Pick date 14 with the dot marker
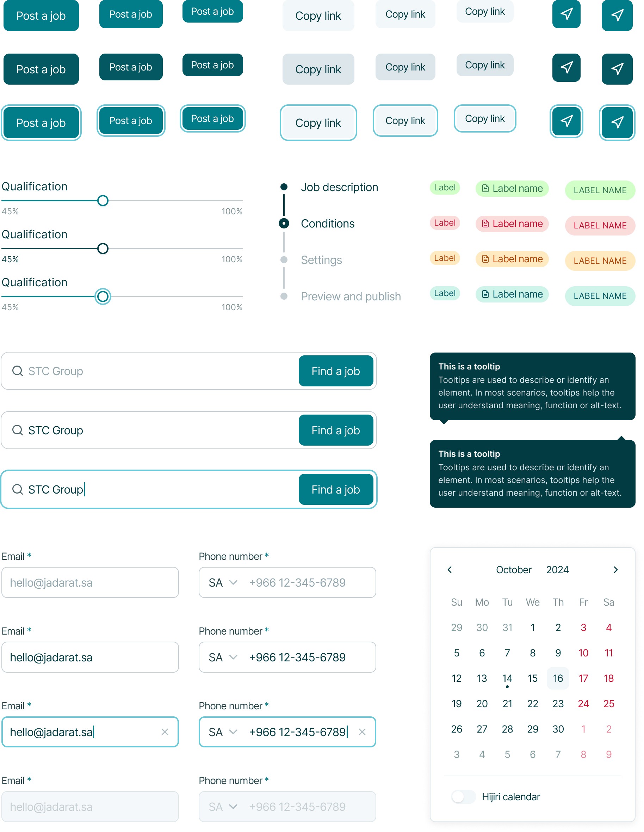644x832 pixels. 507,678
